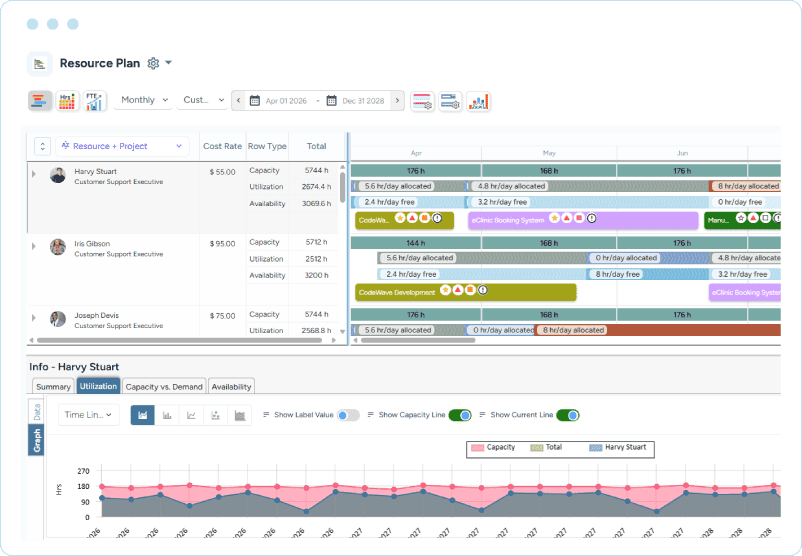Switch to the Availability tab
Screen dimensions: 802x556
[231, 386]
